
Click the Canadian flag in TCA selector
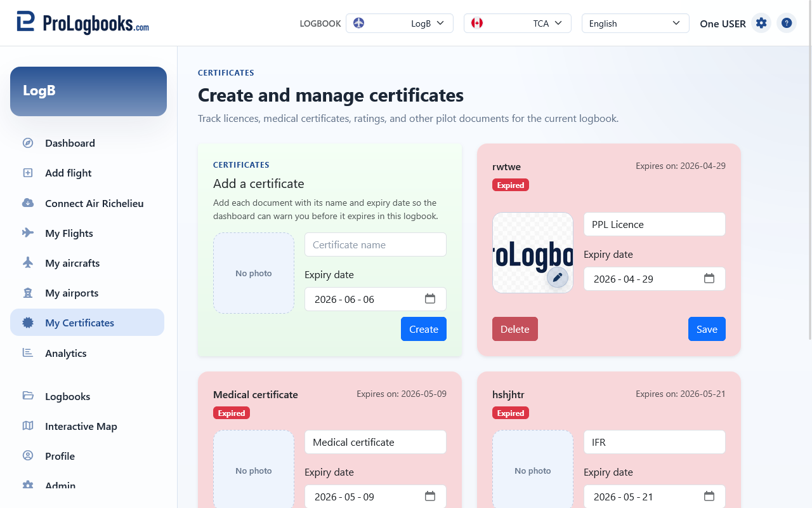click(x=477, y=23)
